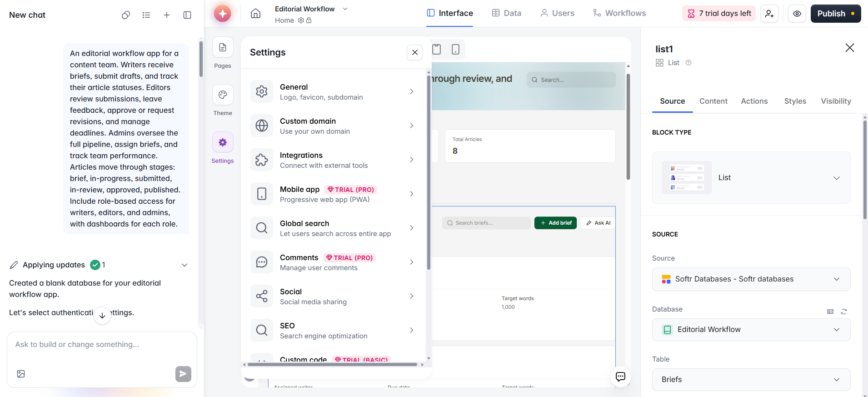The image size is (868, 397).
Task: Open the Theme palette icon
Action: (223, 95)
